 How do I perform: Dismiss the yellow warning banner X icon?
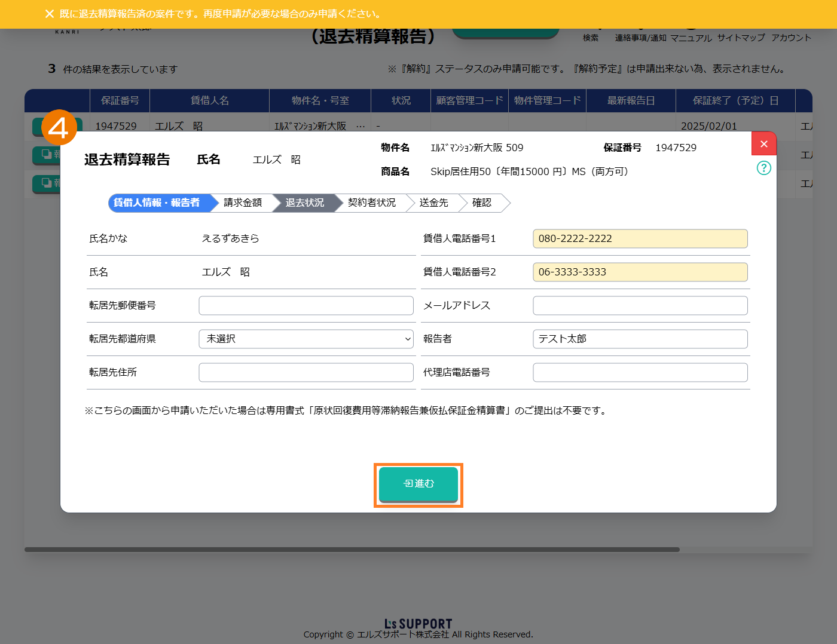pos(50,14)
